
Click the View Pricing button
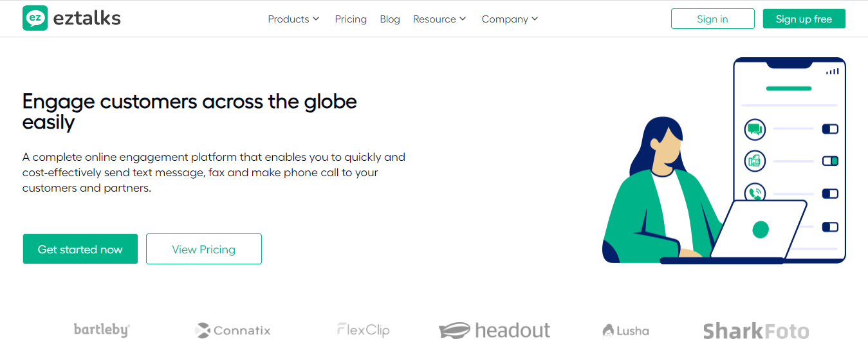coord(203,249)
